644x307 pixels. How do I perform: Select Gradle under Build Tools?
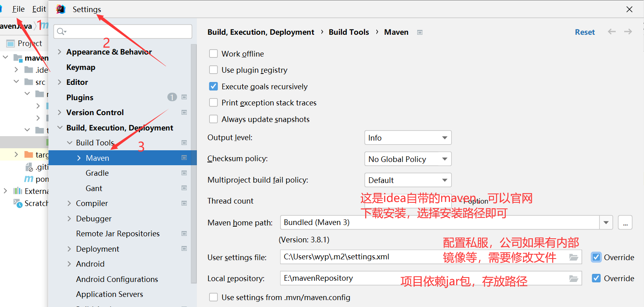(x=97, y=173)
